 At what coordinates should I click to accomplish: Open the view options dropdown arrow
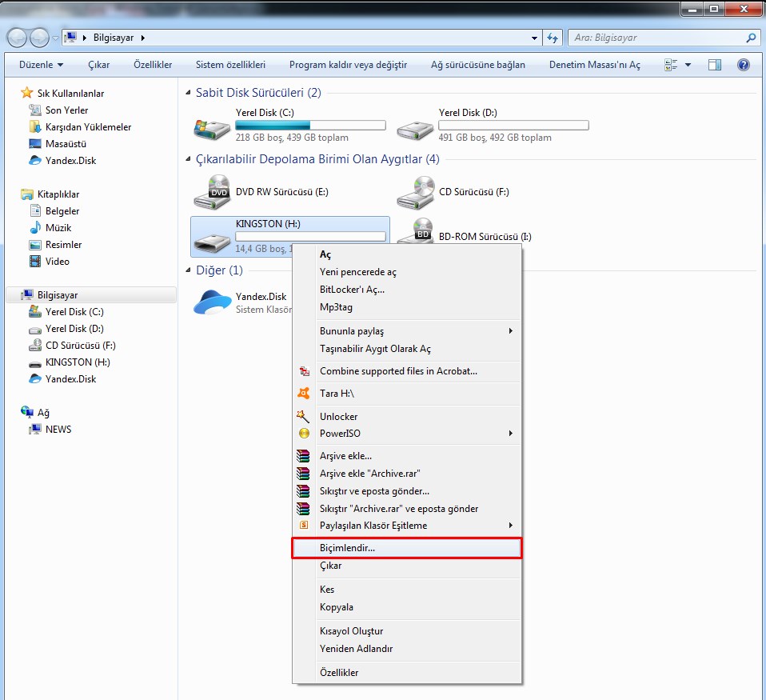pyautogui.click(x=687, y=65)
